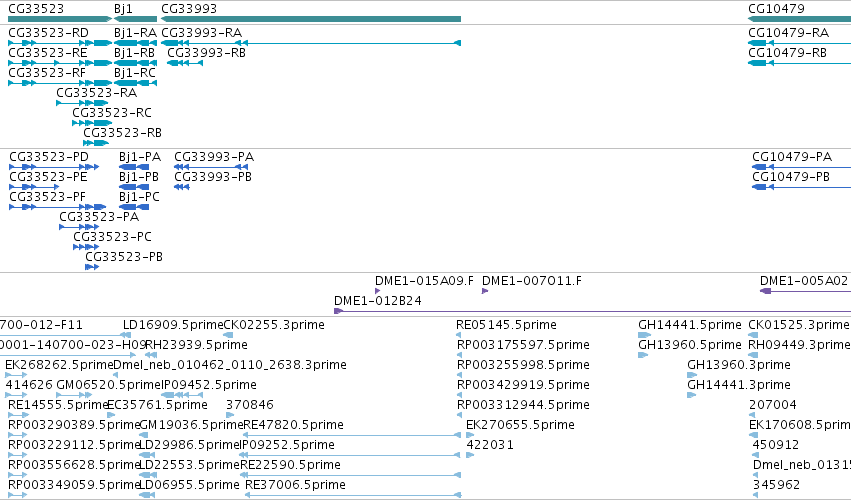Viewport: 851px width, 500px height.
Task: Select EST RP003175597.5prime
Action: pos(459,355)
